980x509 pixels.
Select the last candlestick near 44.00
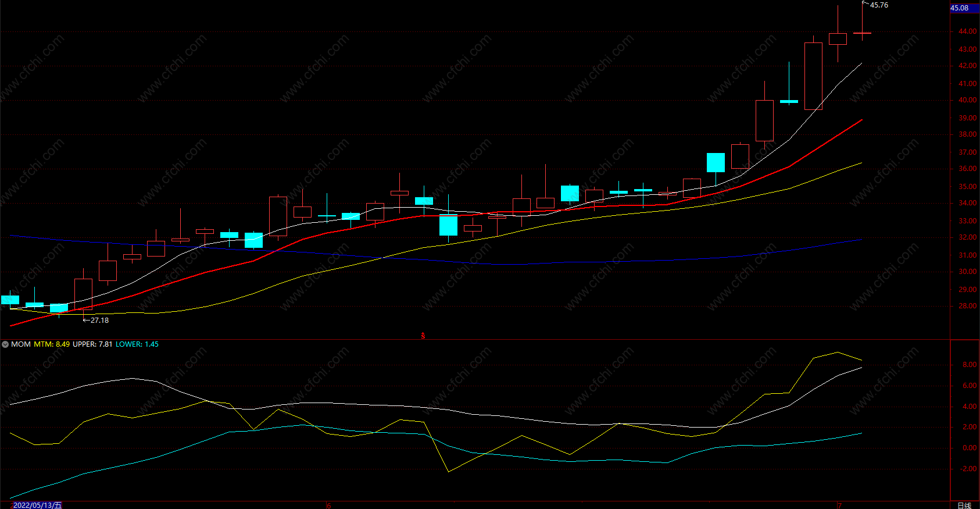(x=862, y=33)
